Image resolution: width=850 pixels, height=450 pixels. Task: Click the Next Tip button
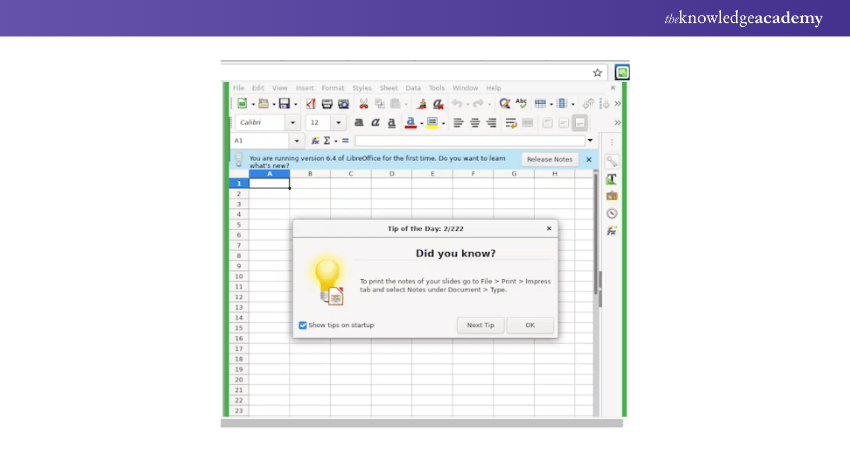point(480,325)
